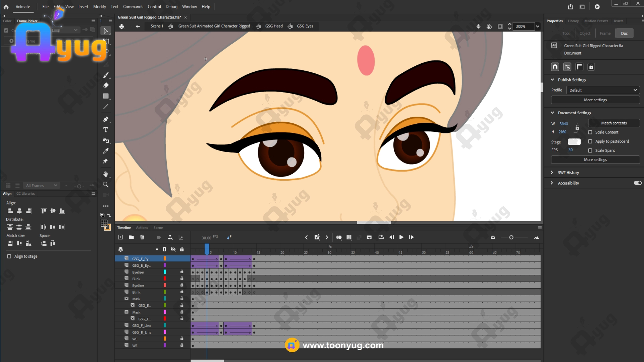This screenshot has height=362, width=644.
Task: Select the Text tool
Action: pyautogui.click(x=106, y=130)
